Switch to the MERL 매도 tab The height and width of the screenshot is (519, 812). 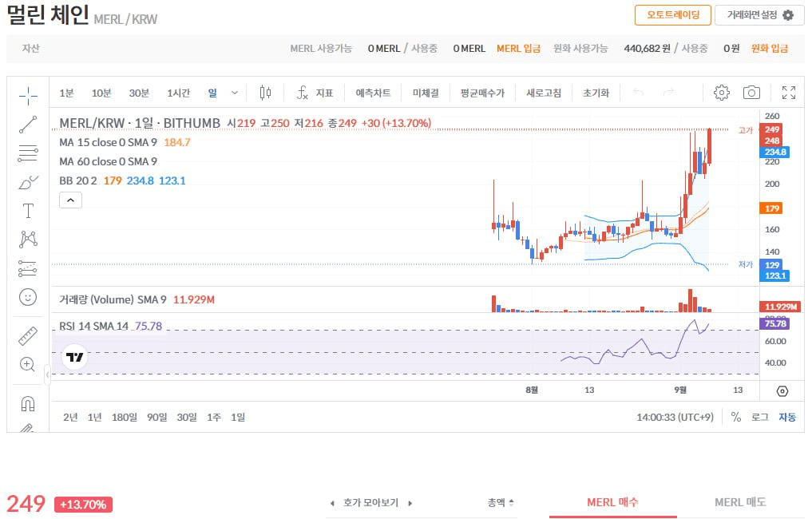(x=740, y=502)
